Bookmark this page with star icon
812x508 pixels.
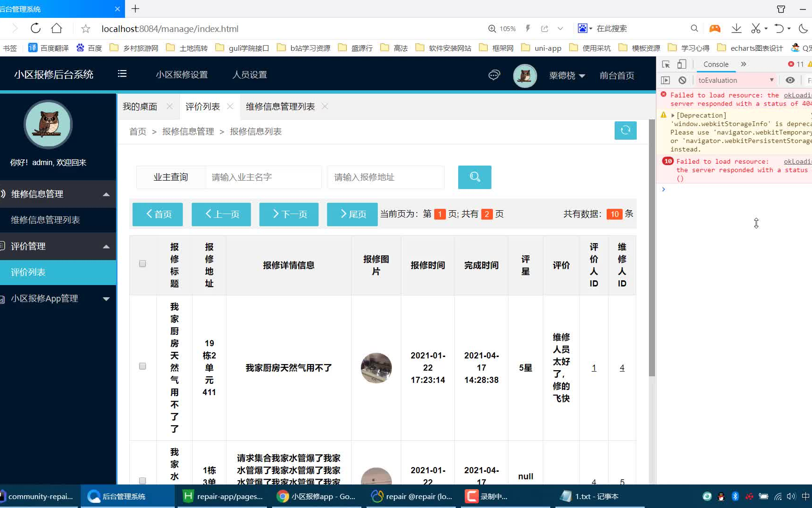[86, 29]
